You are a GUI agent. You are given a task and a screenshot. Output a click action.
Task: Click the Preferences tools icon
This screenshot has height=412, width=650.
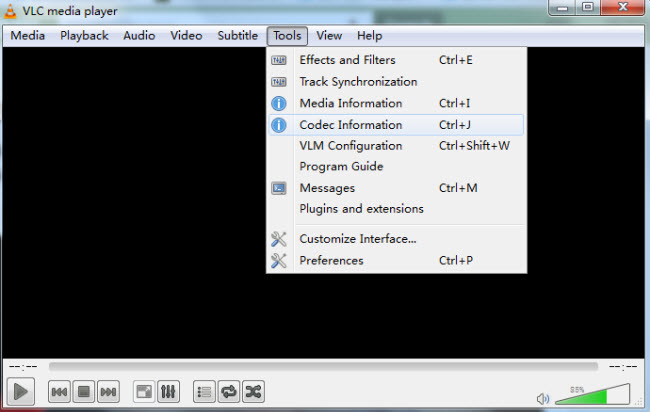(x=279, y=261)
